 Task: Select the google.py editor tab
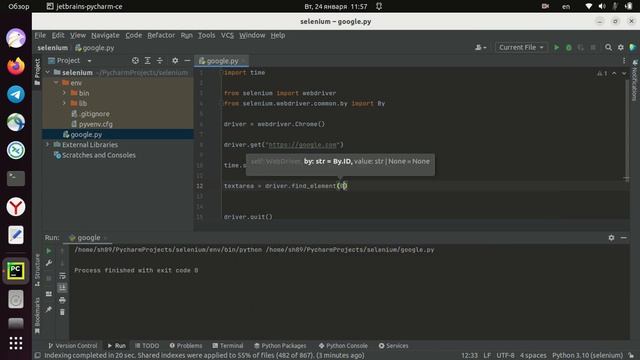point(222,61)
